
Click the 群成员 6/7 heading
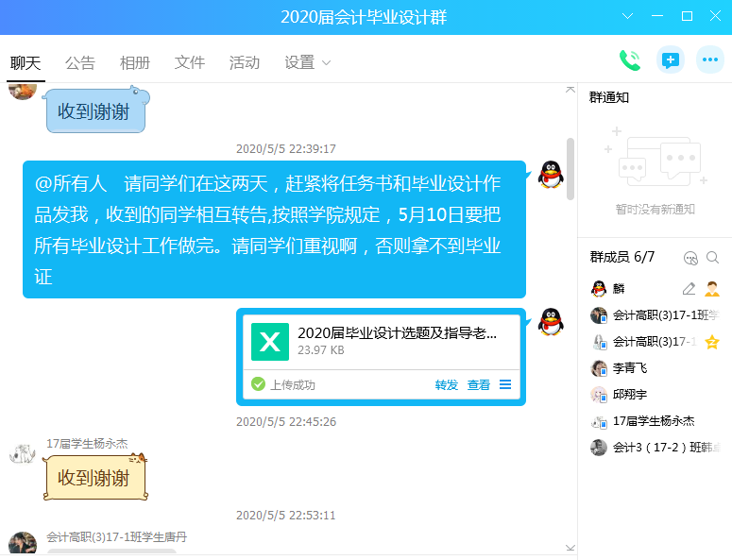click(x=621, y=257)
